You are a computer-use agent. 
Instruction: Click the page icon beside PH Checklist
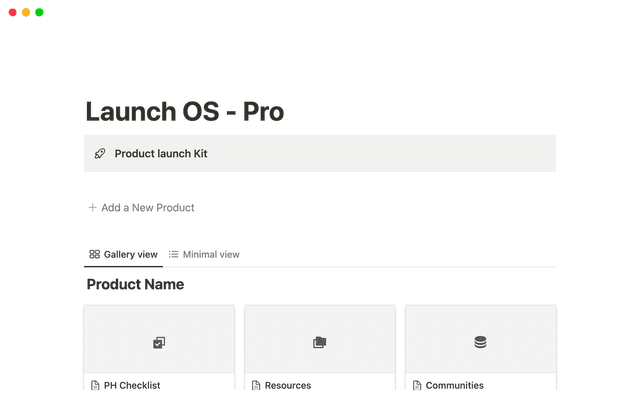[95, 386]
